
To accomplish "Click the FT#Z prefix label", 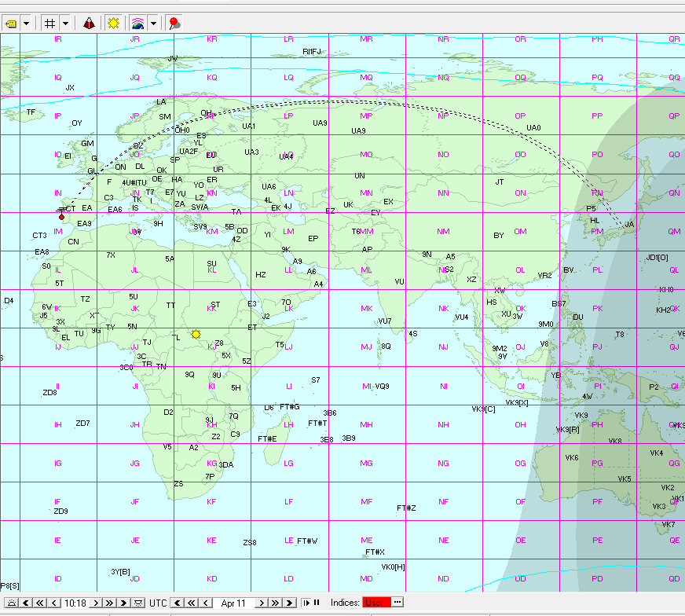I will point(406,508).
